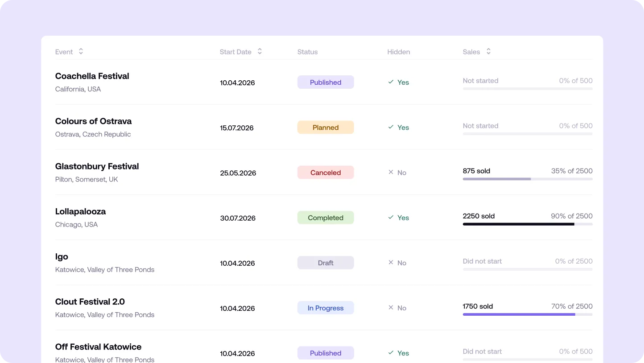Click the sort icon next to Event header
Viewport: 644px width, 363px height.
click(x=81, y=51)
